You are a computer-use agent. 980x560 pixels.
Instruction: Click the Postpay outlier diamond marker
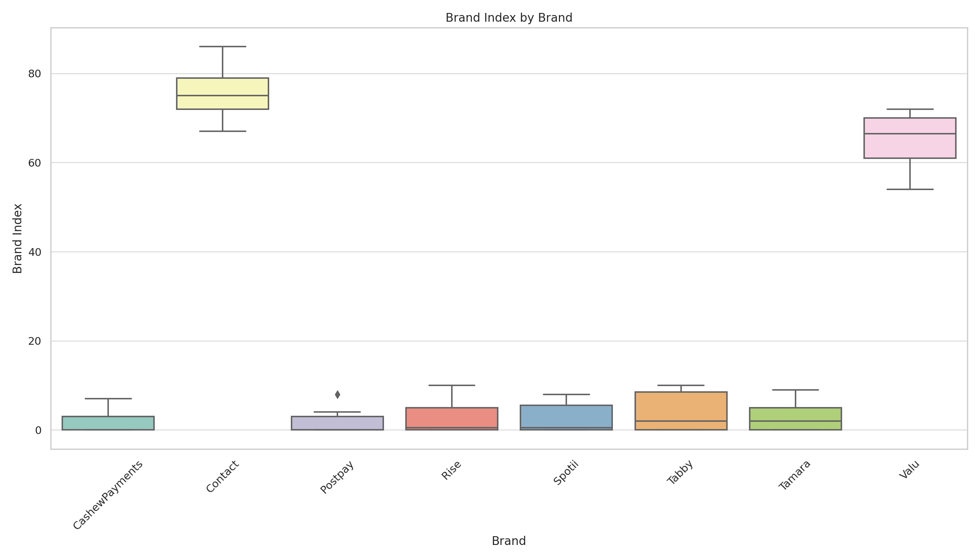tap(337, 394)
